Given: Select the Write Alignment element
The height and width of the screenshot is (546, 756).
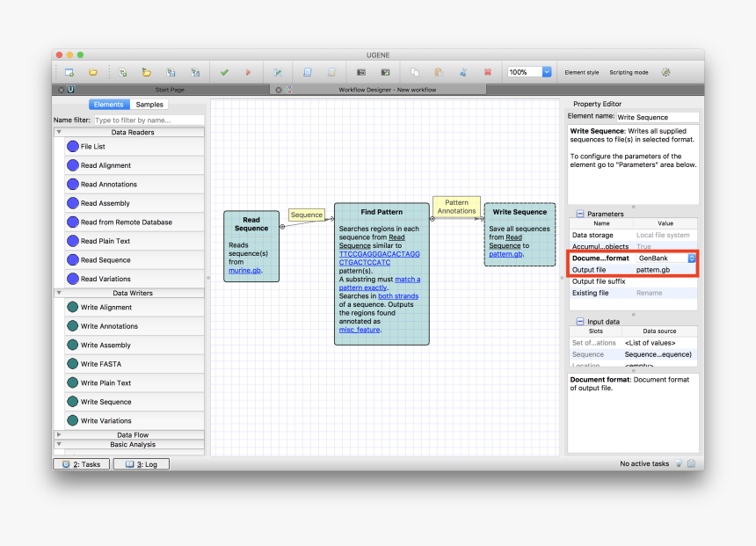Looking at the screenshot, I should (134, 307).
